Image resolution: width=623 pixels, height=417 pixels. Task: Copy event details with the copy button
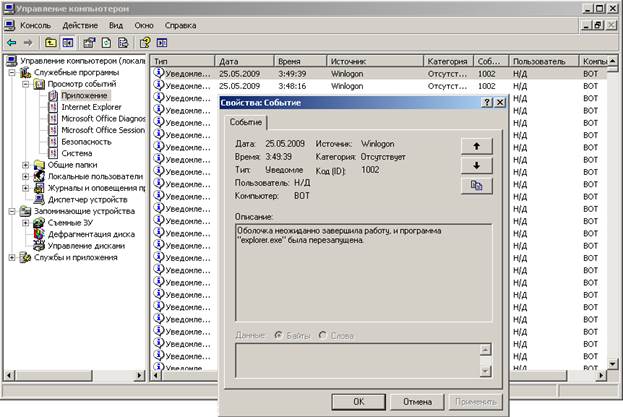(476, 186)
